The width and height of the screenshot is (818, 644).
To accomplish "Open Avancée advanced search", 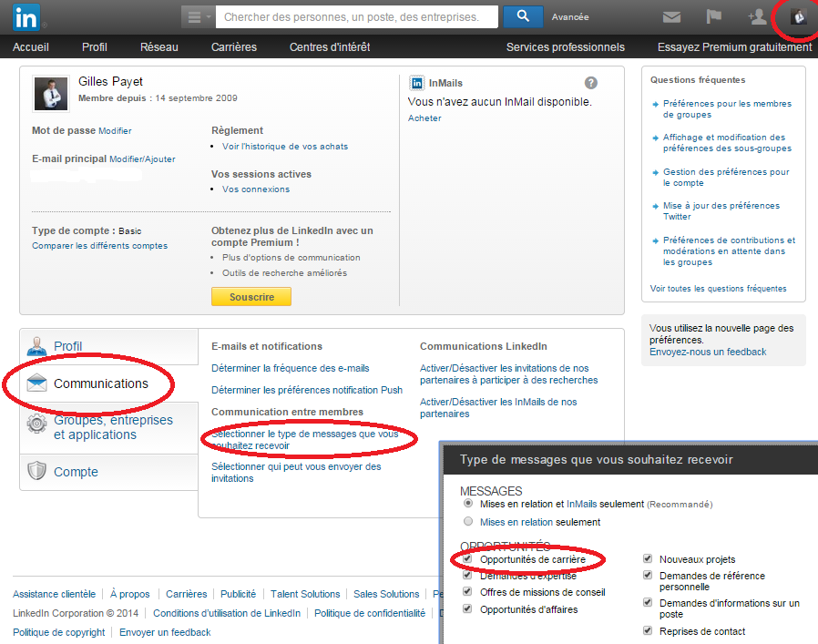I will (570, 17).
